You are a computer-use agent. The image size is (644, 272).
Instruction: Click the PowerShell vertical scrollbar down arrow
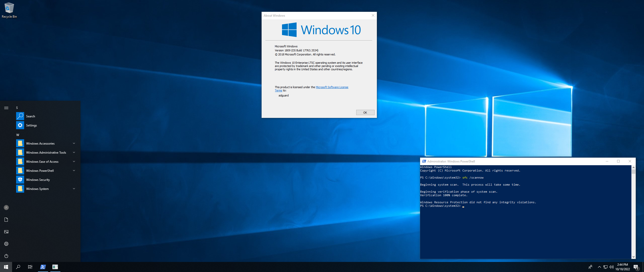[x=633, y=257]
